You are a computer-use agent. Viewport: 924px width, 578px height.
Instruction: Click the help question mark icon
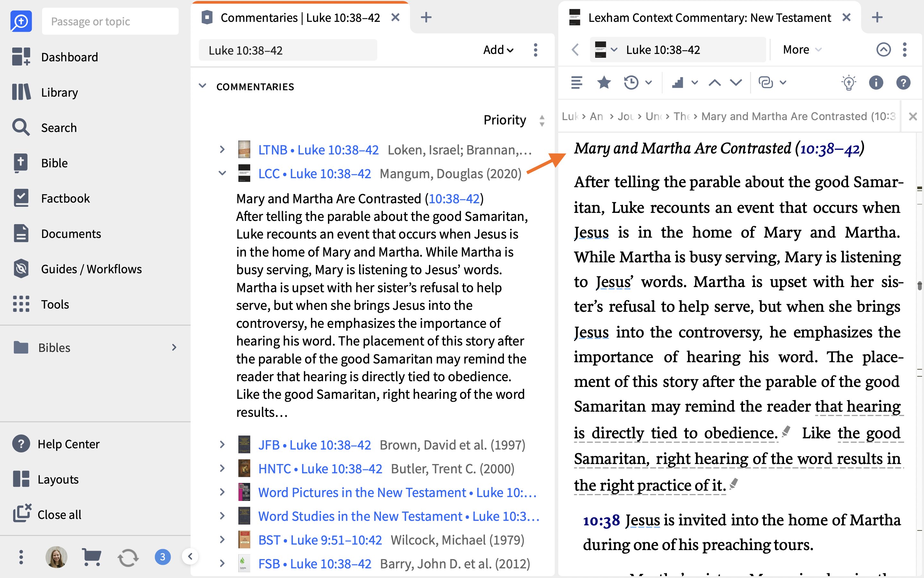(903, 83)
